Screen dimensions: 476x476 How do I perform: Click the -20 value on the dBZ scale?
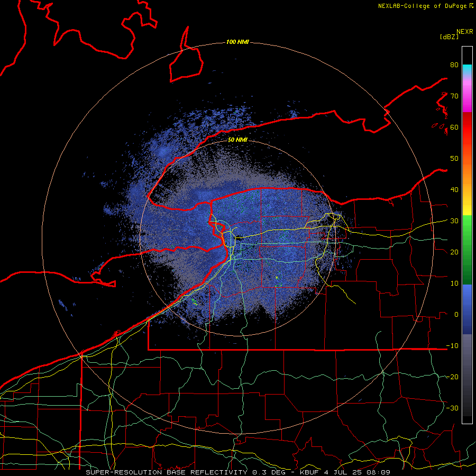452,377
